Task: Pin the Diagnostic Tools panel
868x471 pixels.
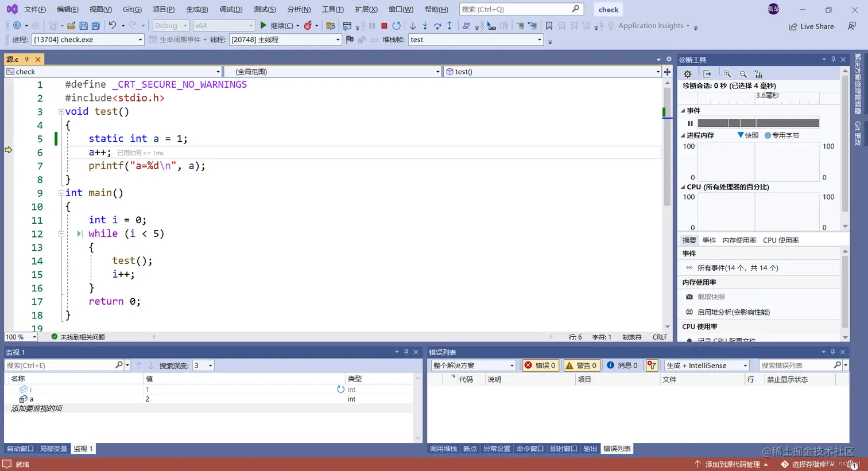Action: pyautogui.click(x=834, y=60)
